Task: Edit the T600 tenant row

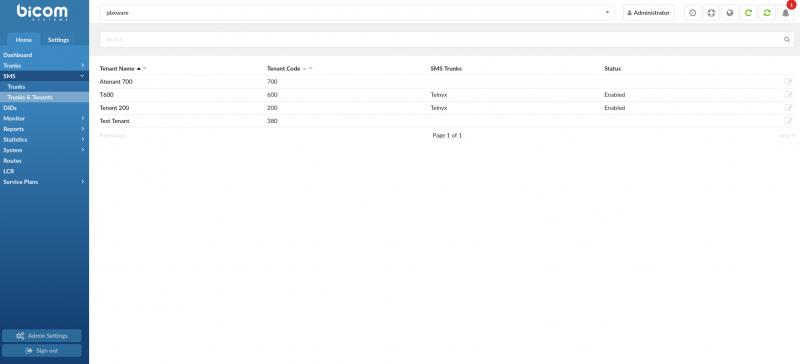Action: pos(788,94)
